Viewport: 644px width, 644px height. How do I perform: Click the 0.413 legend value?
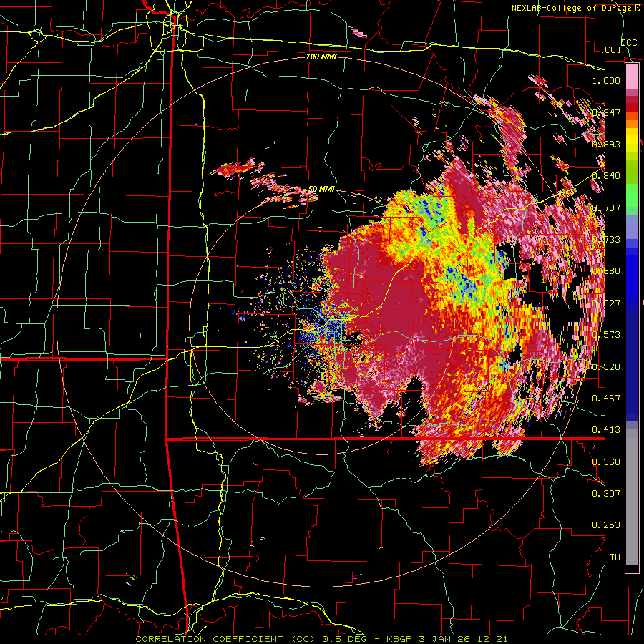pos(606,429)
